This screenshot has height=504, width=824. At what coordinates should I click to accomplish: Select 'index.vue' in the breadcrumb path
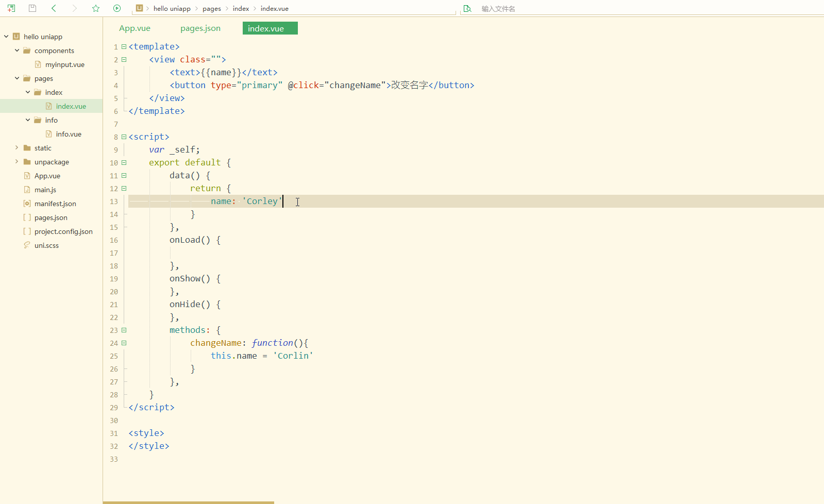coord(275,9)
